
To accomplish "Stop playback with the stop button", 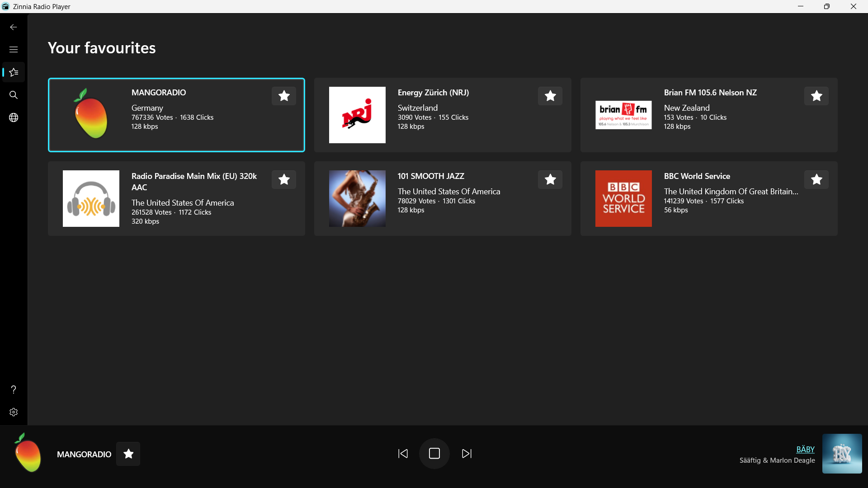I will 434,454.
